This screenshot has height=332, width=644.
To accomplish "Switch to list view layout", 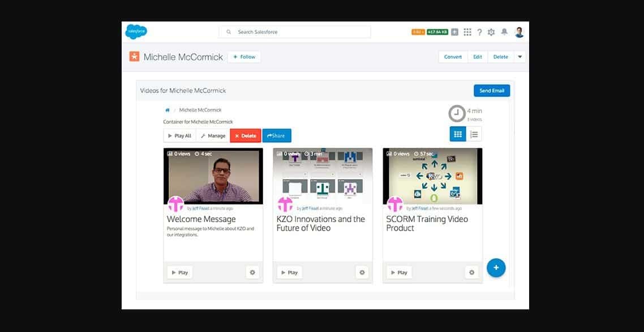I will coord(474,134).
